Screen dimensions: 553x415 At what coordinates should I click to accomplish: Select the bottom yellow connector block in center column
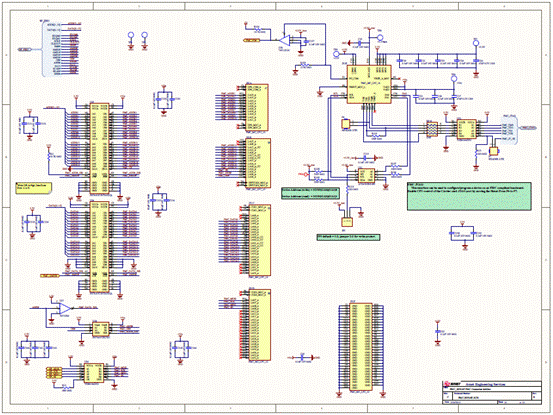(x=260, y=324)
